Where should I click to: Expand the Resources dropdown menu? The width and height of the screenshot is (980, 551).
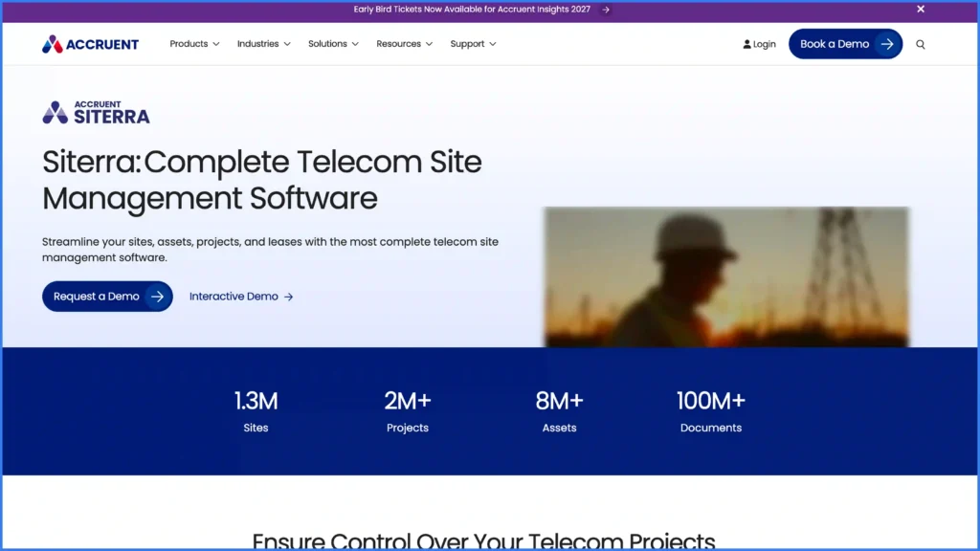[x=404, y=44]
